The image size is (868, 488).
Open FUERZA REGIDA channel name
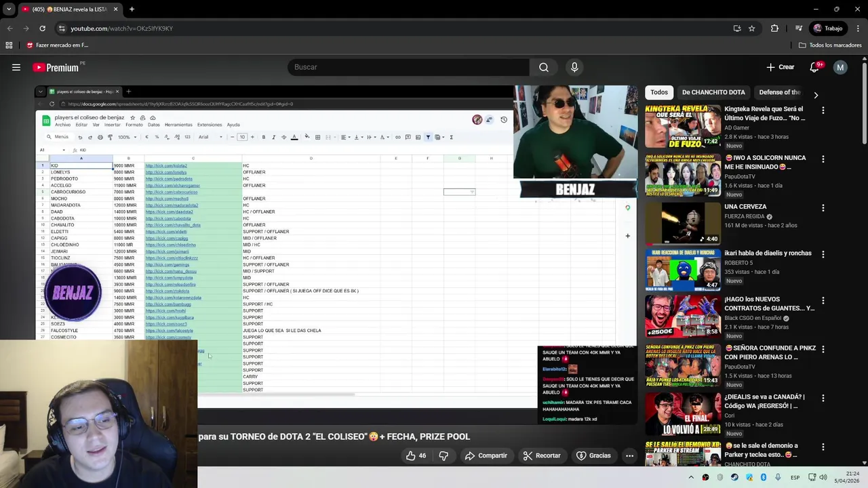pyautogui.click(x=745, y=217)
